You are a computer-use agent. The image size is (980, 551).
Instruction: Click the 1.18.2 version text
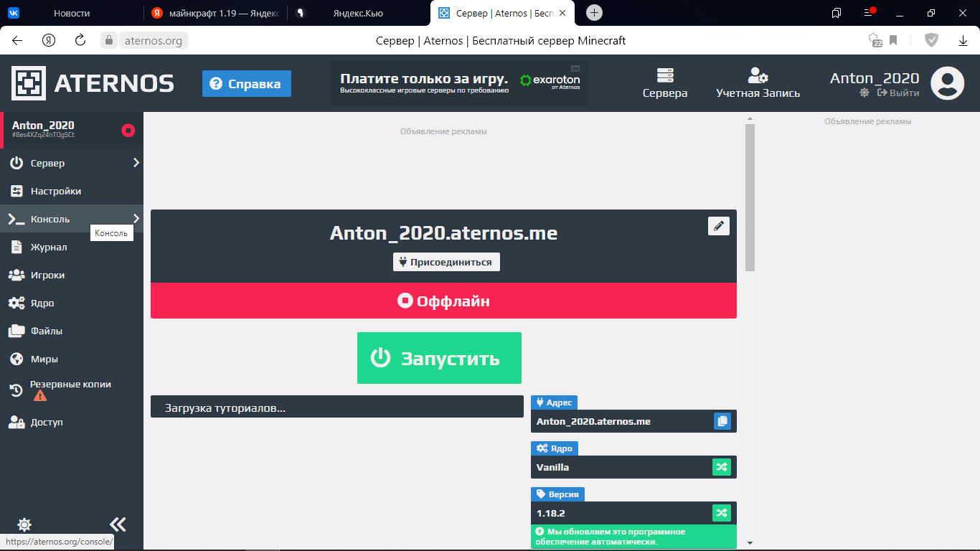(551, 513)
